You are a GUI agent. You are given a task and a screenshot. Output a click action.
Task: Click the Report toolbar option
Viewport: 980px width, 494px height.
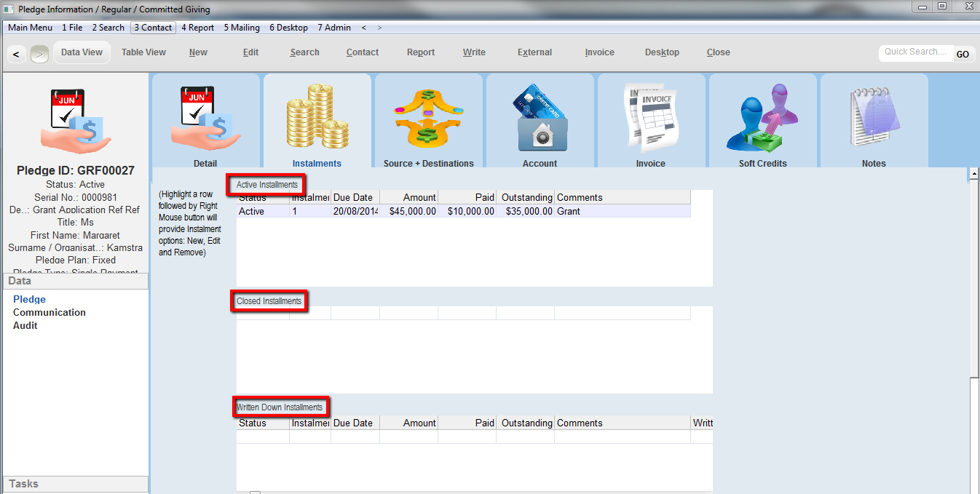(x=420, y=52)
